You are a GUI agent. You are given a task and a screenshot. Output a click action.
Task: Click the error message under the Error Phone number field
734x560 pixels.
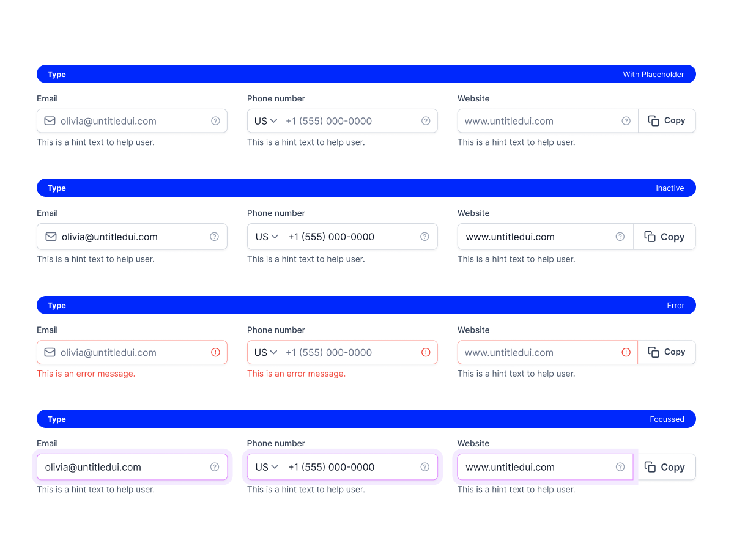tap(297, 374)
